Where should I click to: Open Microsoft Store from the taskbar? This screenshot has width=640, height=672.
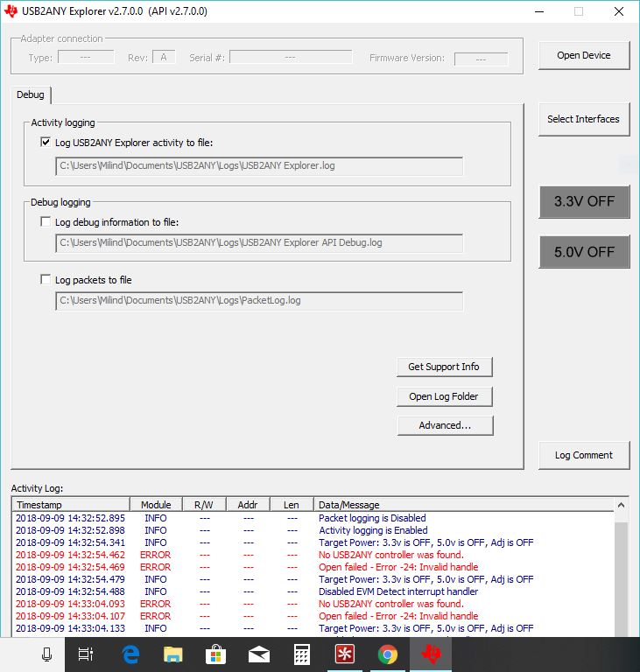coord(215,654)
